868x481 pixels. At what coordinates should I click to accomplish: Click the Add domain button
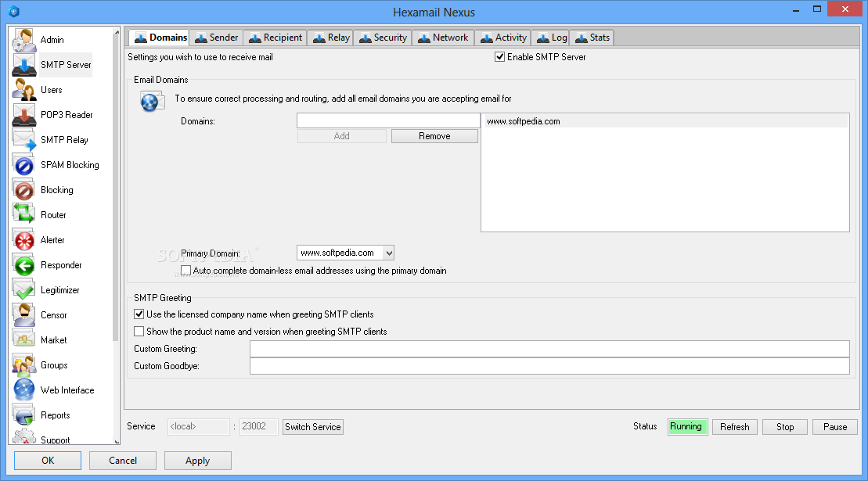coord(341,136)
